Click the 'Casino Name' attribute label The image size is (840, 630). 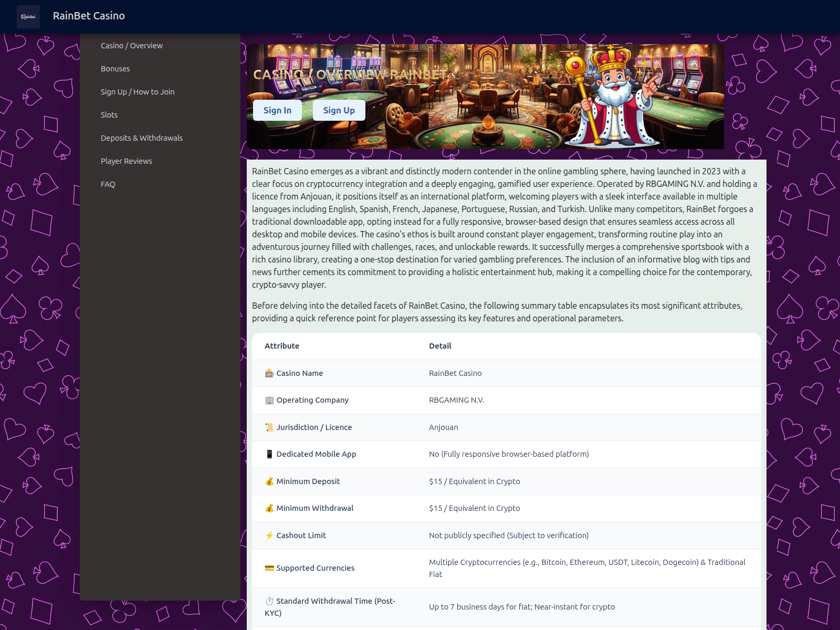(300, 373)
